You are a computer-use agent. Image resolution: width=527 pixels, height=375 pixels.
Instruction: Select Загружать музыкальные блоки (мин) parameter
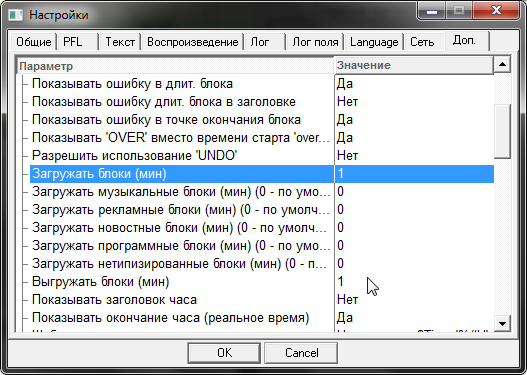pos(181,192)
